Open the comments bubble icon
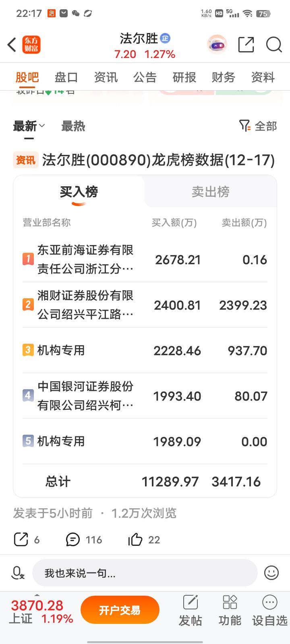Image resolution: width=290 pixels, height=644 pixels. [x=73, y=539]
